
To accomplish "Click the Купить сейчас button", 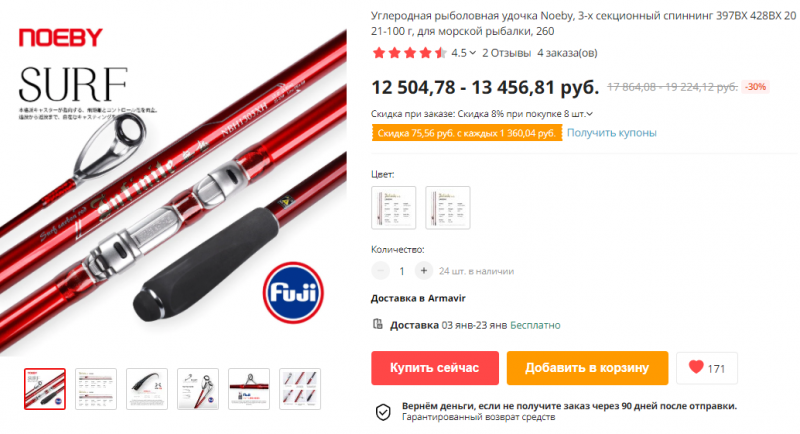I will 435,368.
